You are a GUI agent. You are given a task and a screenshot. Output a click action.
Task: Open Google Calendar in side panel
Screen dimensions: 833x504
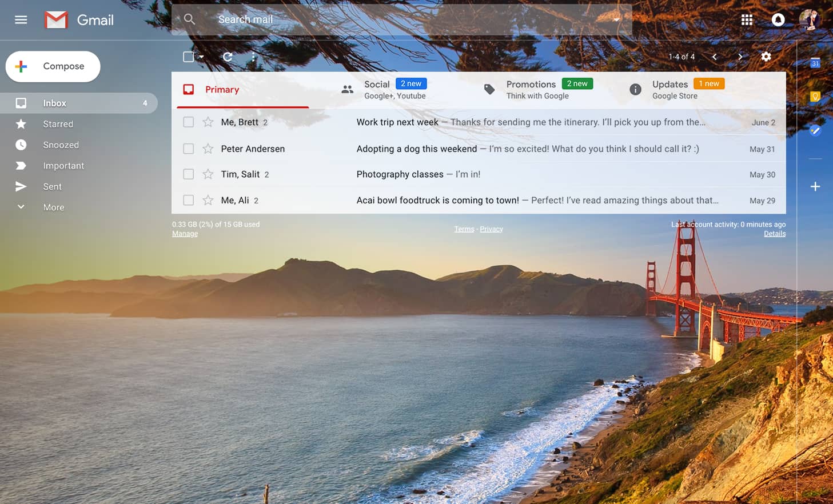coord(815,63)
